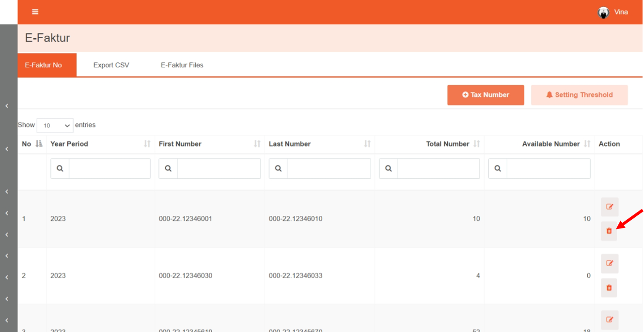The width and height of the screenshot is (644, 332).
Task: Click the hamburger menu icon
Action: point(35,12)
